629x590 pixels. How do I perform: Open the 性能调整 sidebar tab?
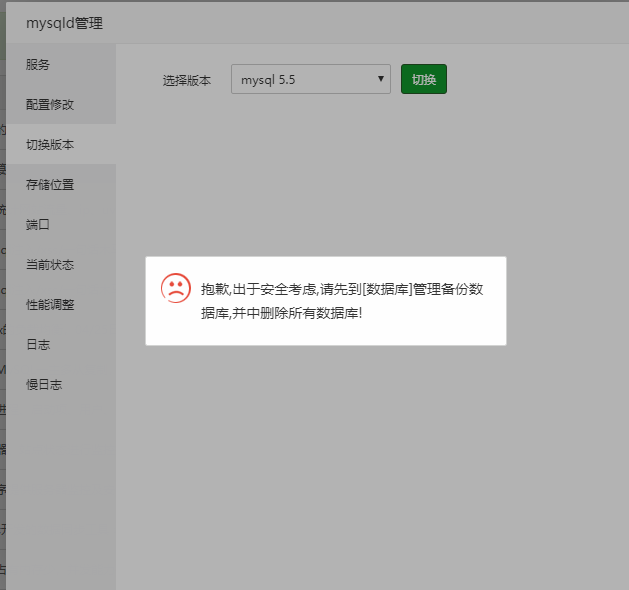[61, 304]
